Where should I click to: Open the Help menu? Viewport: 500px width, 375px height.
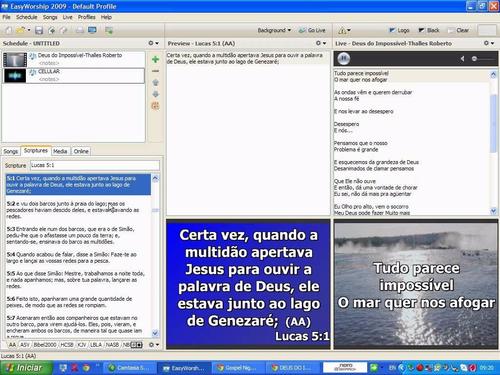106,17
